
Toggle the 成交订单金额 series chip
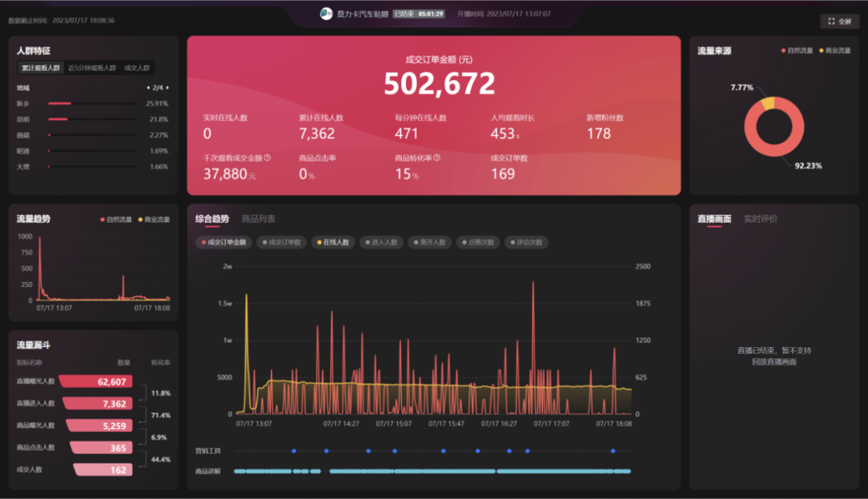pyautogui.click(x=224, y=242)
